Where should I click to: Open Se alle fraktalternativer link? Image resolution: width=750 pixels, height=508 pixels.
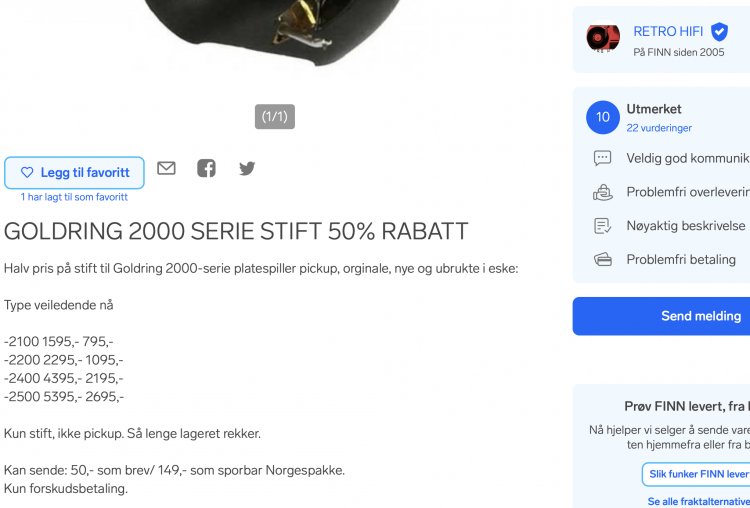coord(698,501)
